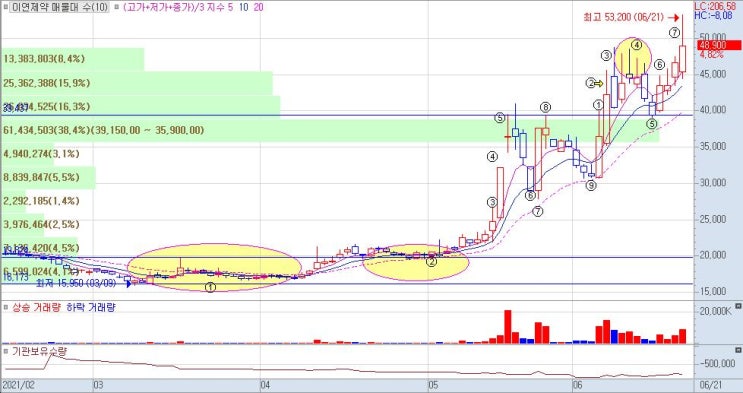Click the 61,434,503(38.4%) volume profile row
This screenshot has width=743, height=393.
(330, 130)
